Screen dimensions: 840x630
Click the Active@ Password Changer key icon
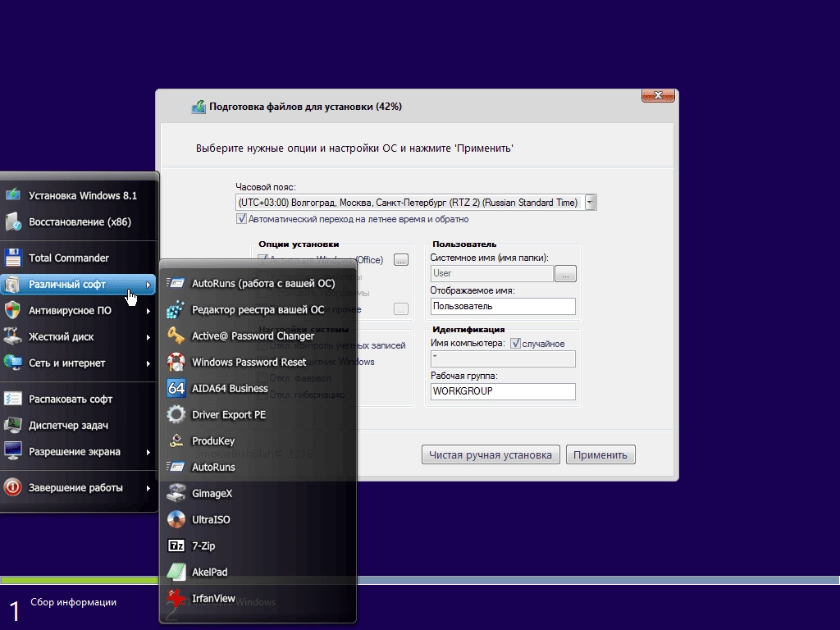coord(176,336)
